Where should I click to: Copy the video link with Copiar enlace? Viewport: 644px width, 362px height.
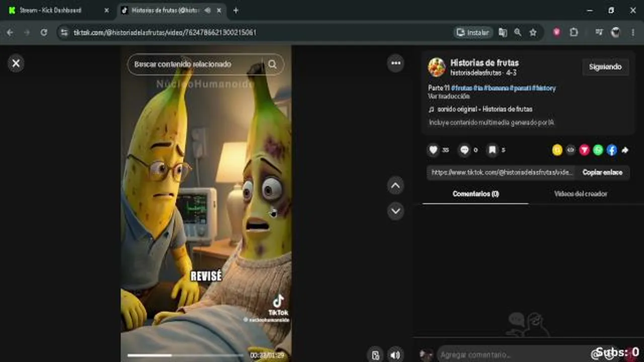pyautogui.click(x=602, y=172)
